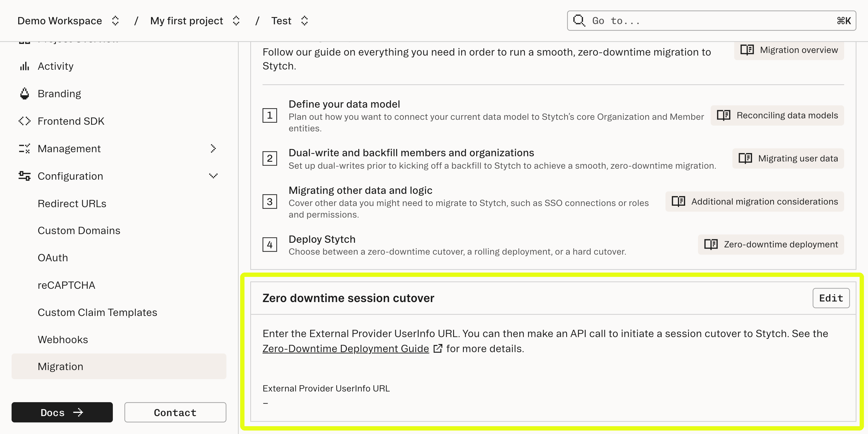Open the Migration configuration page
Image resolution: width=868 pixels, height=434 pixels.
[61, 366]
